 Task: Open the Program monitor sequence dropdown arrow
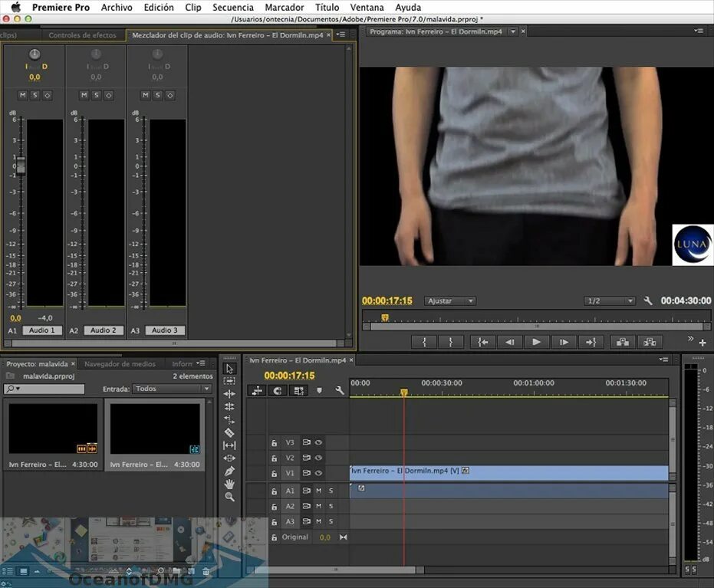(513, 31)
